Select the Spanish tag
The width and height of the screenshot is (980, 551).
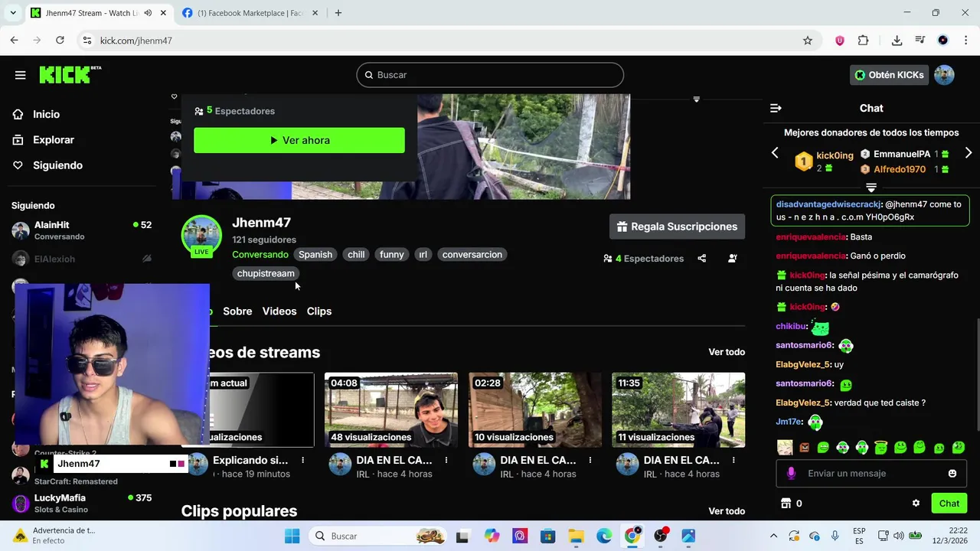(315, 255)
